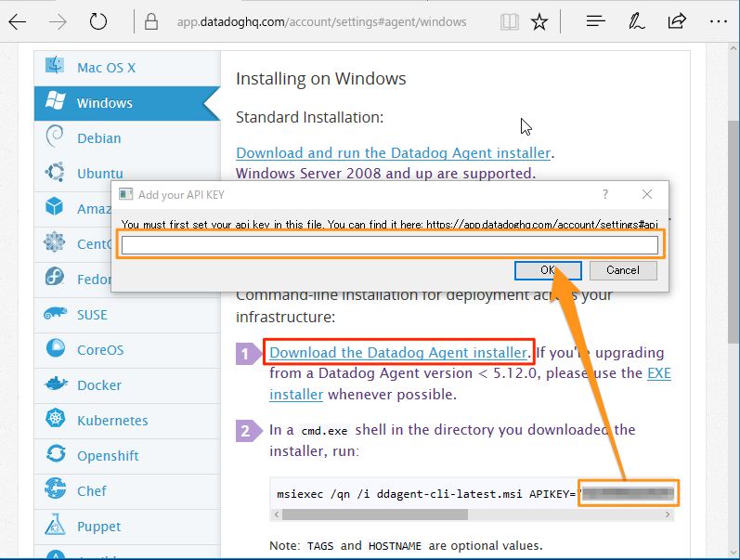Open the Chef platform entry
The width and height of the screenshot is (740, 560).
tap(127, 491)
